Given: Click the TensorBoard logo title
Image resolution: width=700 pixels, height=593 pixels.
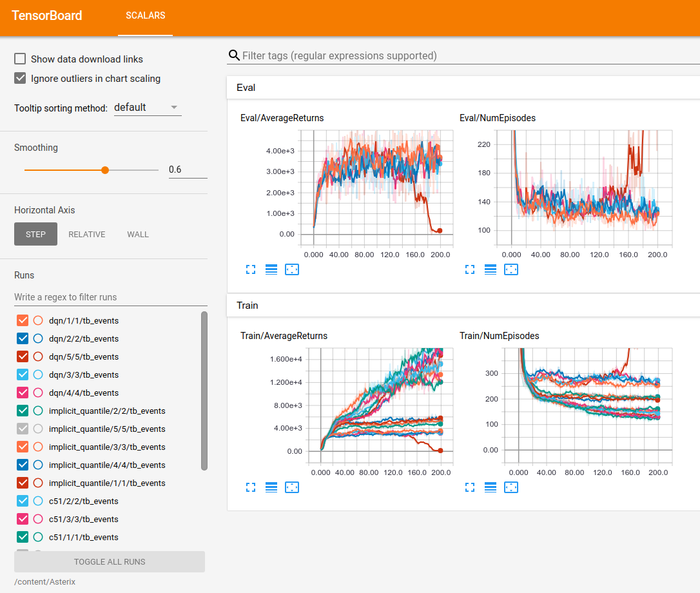Looking at the screenshot, I should pyautogui.click(x=47, y=15).
